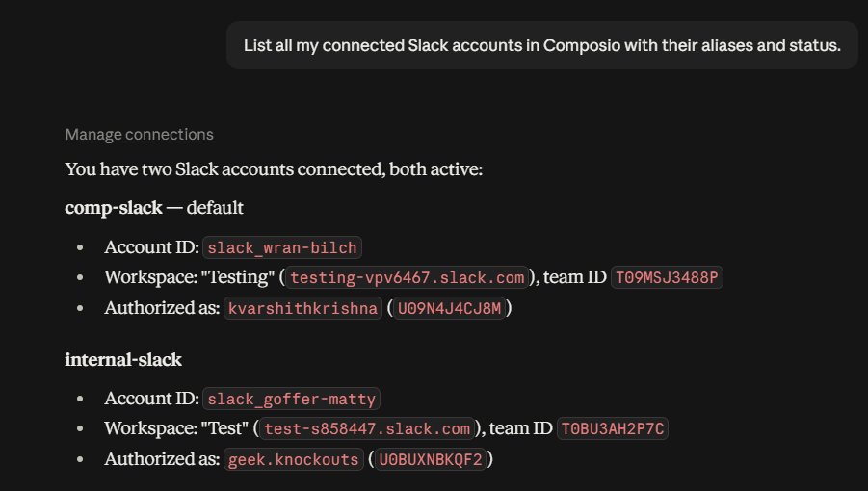This screenshot has width=868, height=491.
Task: Click the T09MSJ3488P team ID
Action: click(x=667, y=277)
